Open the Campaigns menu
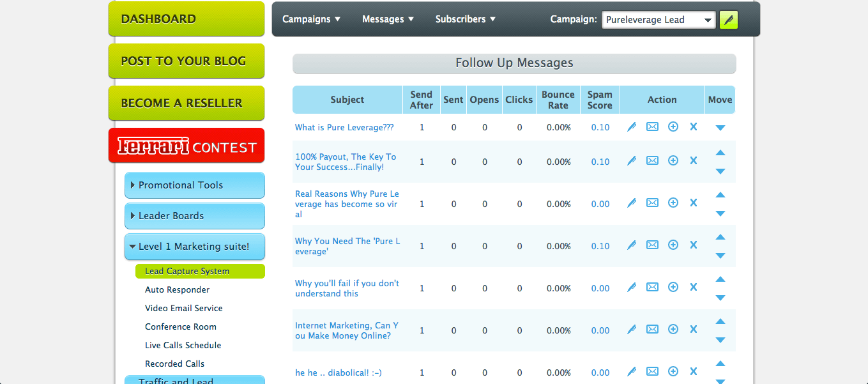This screenshot has height=384, width=868. (311, 19)
